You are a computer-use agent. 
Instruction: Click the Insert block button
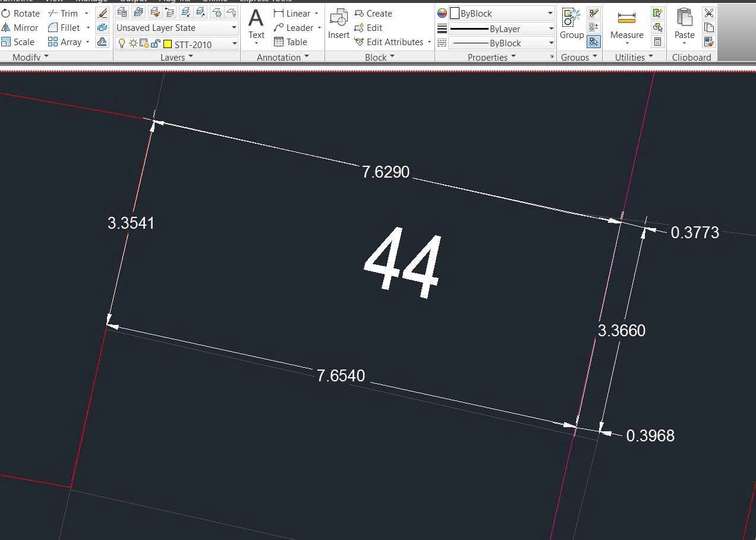339,25
